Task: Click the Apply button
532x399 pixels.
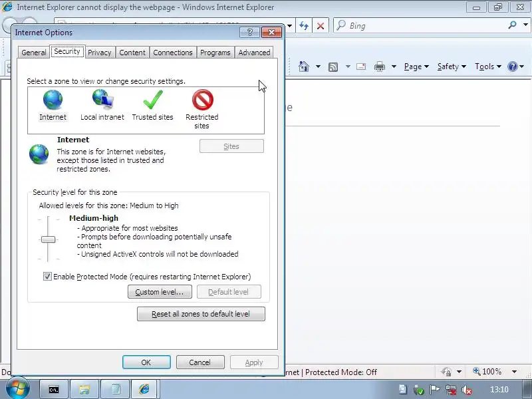Action: pyautogui.click(x=254, y=362)
